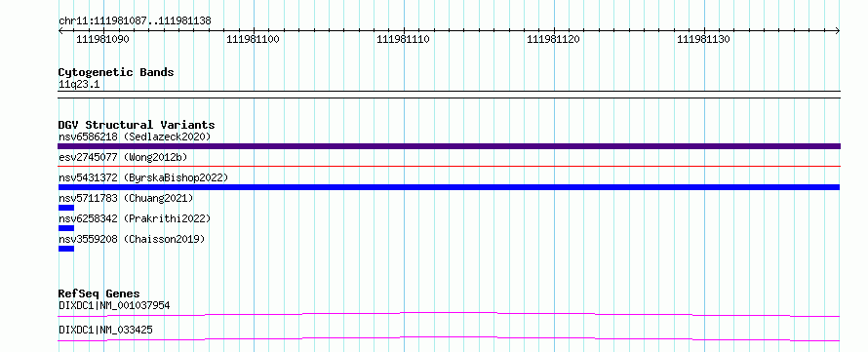Click ruler position 111981110

click(x=403, y=39)
